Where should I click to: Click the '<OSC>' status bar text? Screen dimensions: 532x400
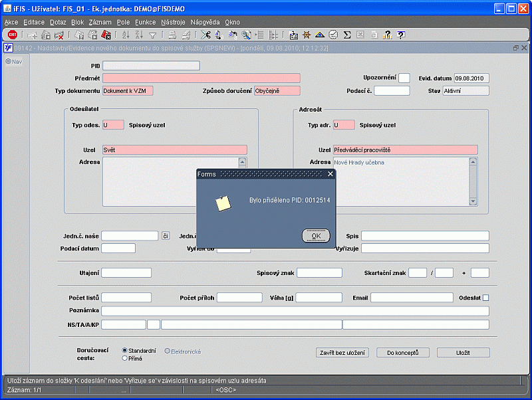(x=225, y=390)
